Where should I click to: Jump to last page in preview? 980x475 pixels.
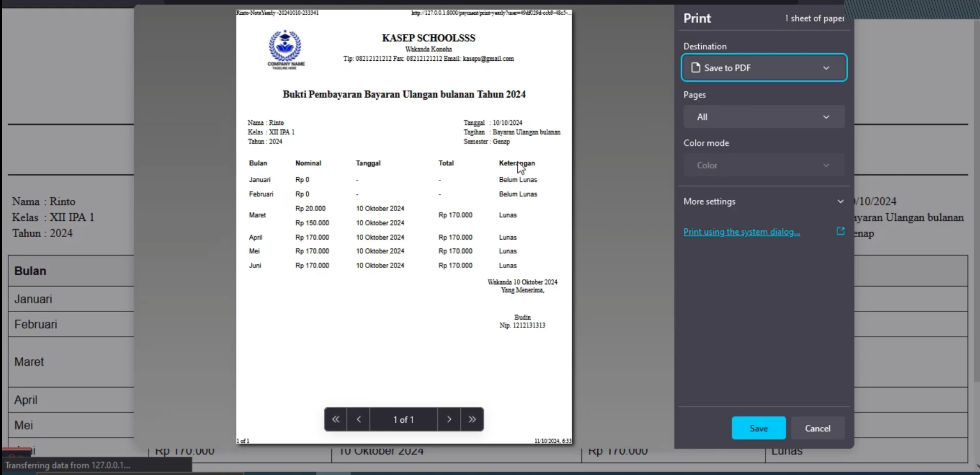[472, 419]
